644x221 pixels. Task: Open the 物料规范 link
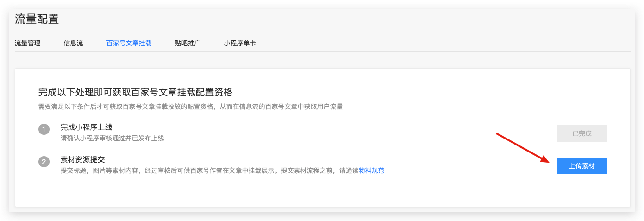371,170
